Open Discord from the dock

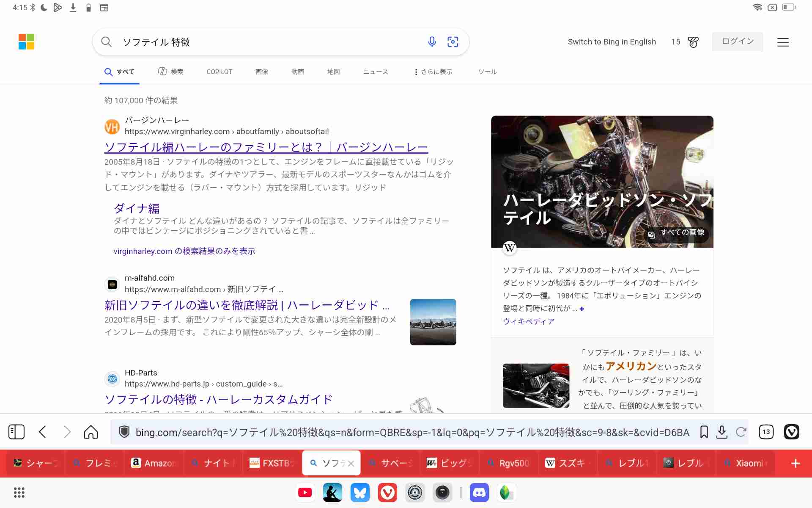coord(479,493)
